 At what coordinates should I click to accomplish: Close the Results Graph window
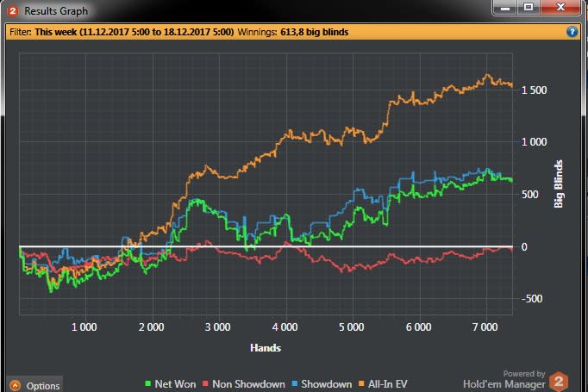(x=560, y=8)
